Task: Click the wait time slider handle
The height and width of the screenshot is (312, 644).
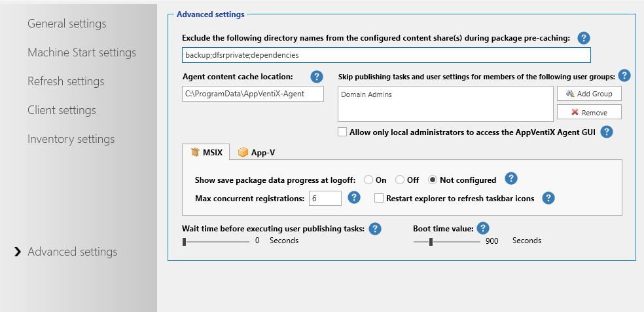Action: click(x=185, y=242)
